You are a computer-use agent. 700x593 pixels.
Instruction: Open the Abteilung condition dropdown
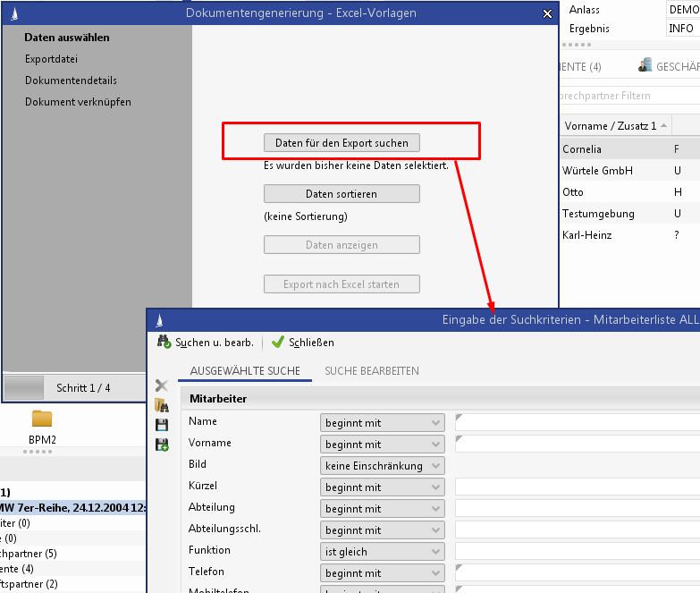[383, 509]
